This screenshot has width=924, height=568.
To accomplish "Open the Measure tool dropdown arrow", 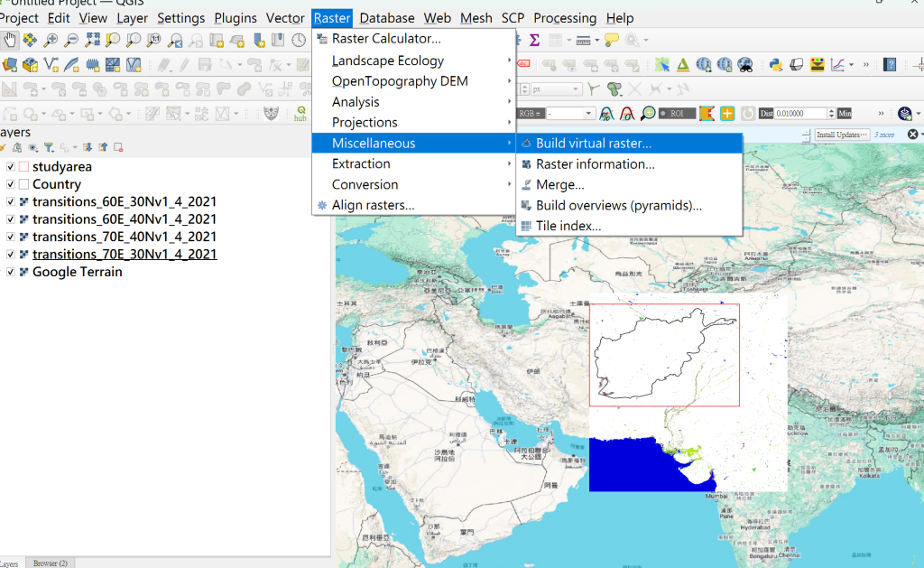I will click(597, 40).
